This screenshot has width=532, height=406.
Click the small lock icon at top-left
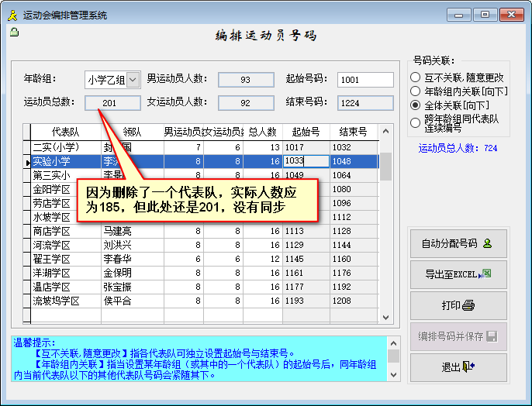tap(13, 33)
